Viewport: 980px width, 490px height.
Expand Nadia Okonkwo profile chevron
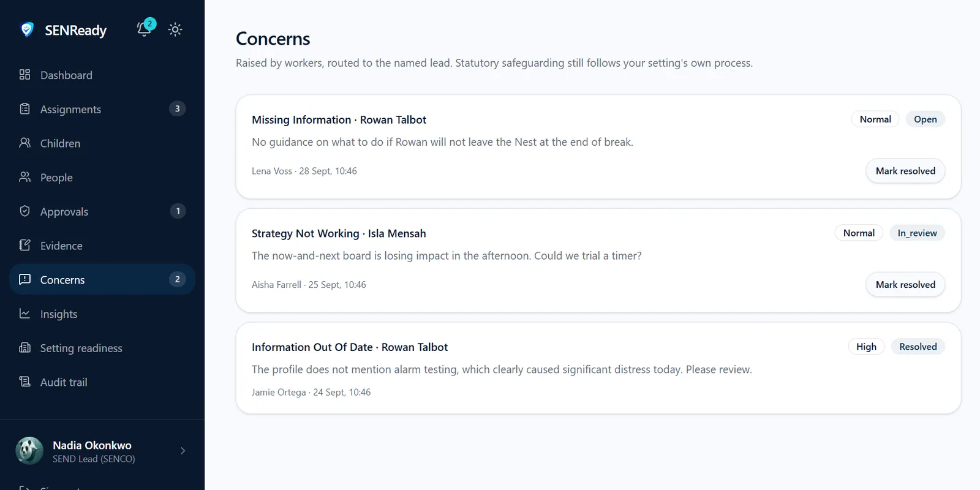183,451
